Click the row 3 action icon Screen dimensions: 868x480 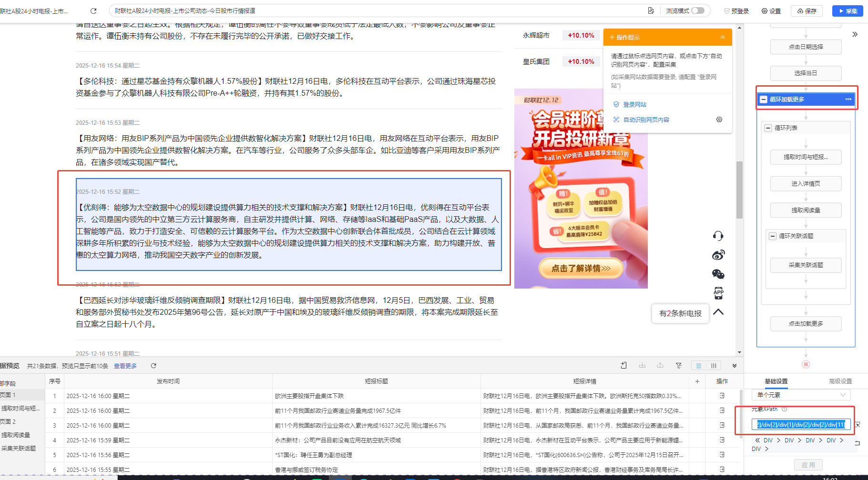(x=722, y=425)
